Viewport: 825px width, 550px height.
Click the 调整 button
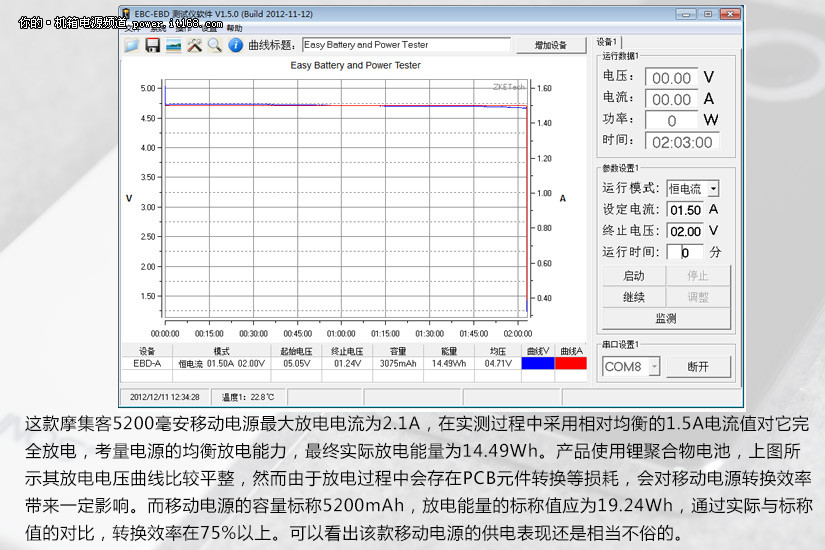click(698, 297)
